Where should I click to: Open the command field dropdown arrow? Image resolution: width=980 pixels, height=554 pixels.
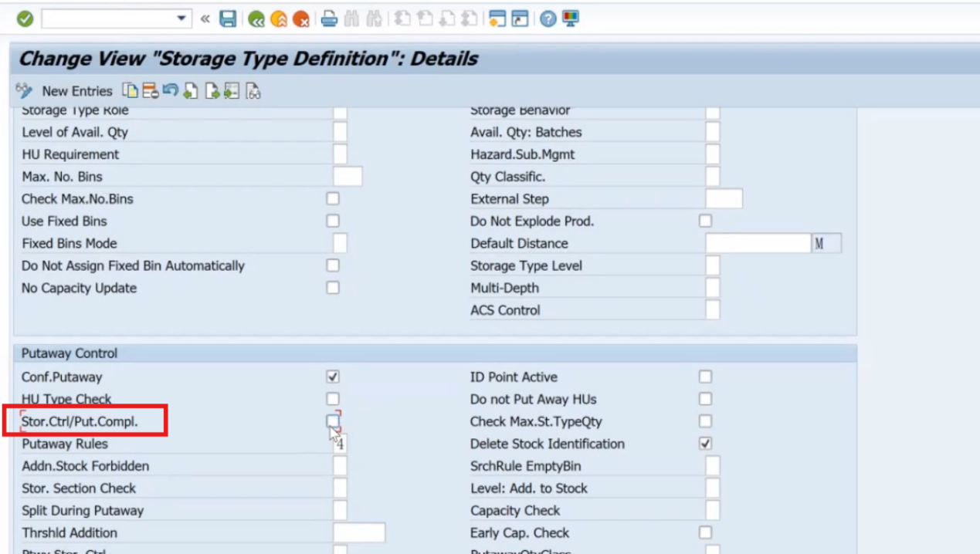pyautogui.click(x=181, y=19)
